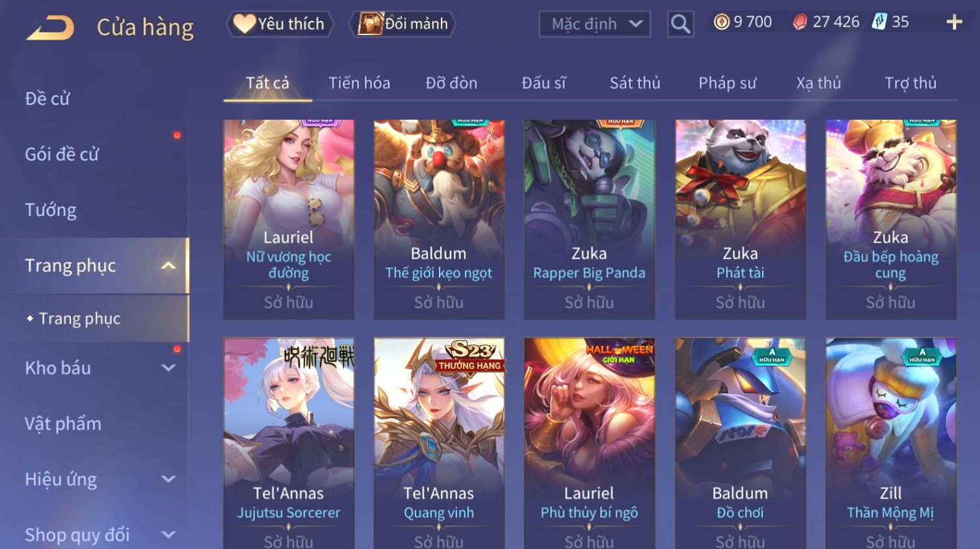Image resolution: width=980 pixels, height=549 pixels.
Task: Open Yêu thích heart favorites
Action: tap(280, 24)
